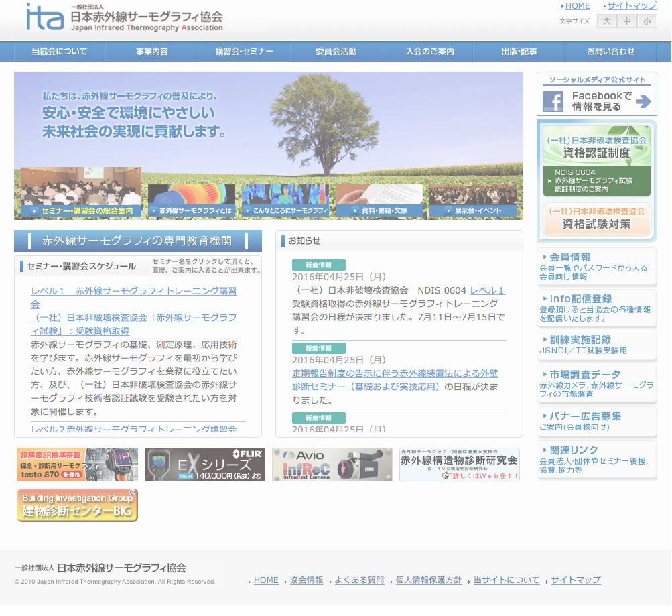
Task: Open 展示会・イベント thumbnail
Action: click(473, 200)
